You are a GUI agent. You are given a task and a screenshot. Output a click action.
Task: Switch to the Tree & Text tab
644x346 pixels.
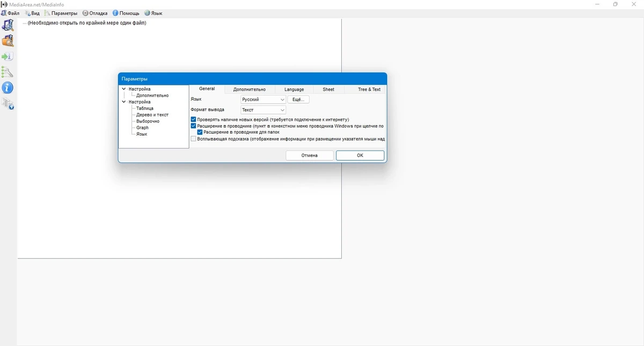pyautogui.click(x=369, y=90)
